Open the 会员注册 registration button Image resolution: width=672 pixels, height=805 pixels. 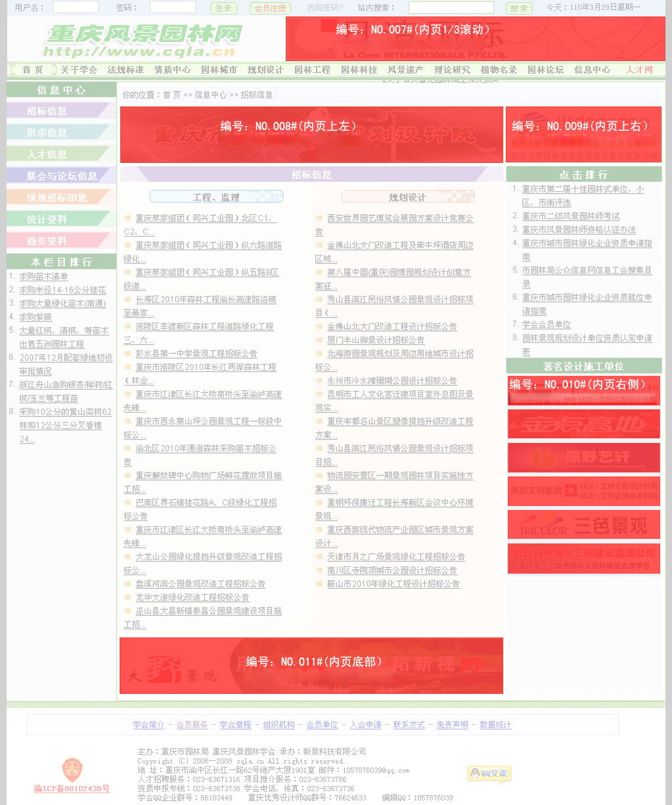pyautogui.click(x=270, y=8)
